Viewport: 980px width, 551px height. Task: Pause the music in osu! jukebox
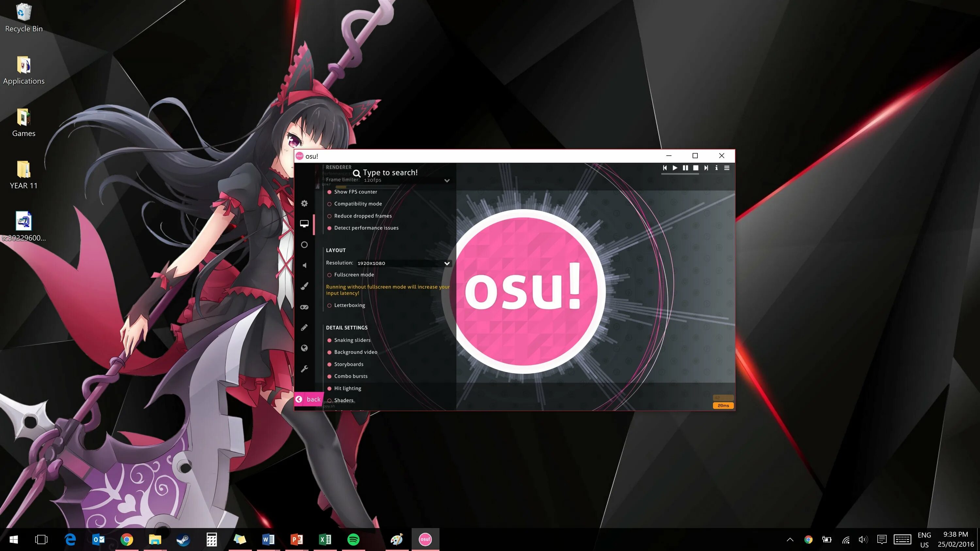click(x=685, y=168)
